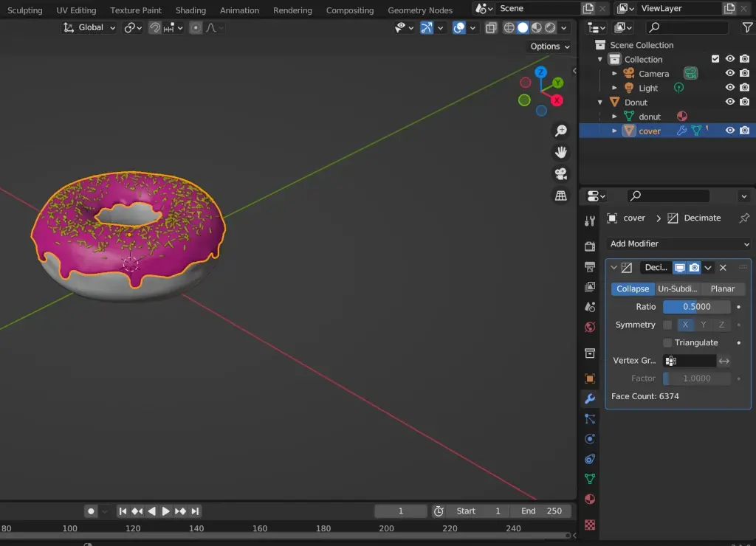The image size is (756, 546).
Task: Select the Un-Subdivide decimate mode
Action: [x=678, y=288]
